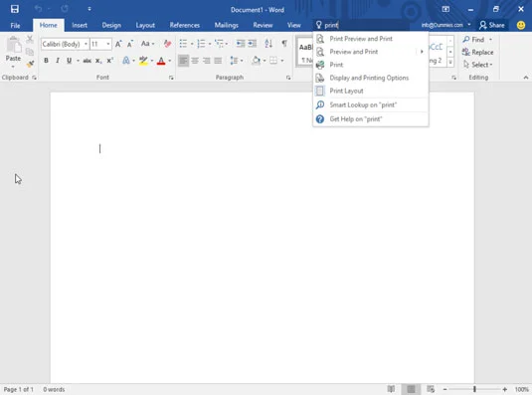
Task: Click the zoom slider handle
Action: tap(474, 389)
